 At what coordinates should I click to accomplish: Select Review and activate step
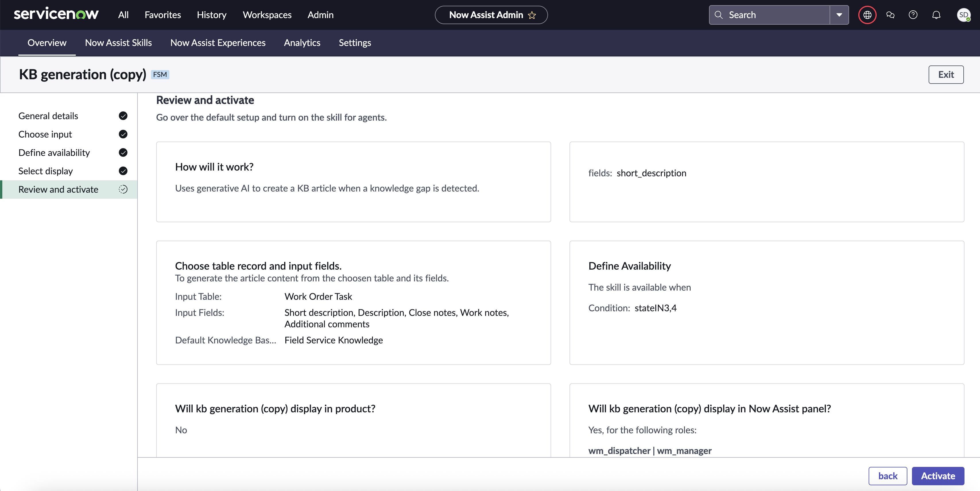click(x=69, y=189)
